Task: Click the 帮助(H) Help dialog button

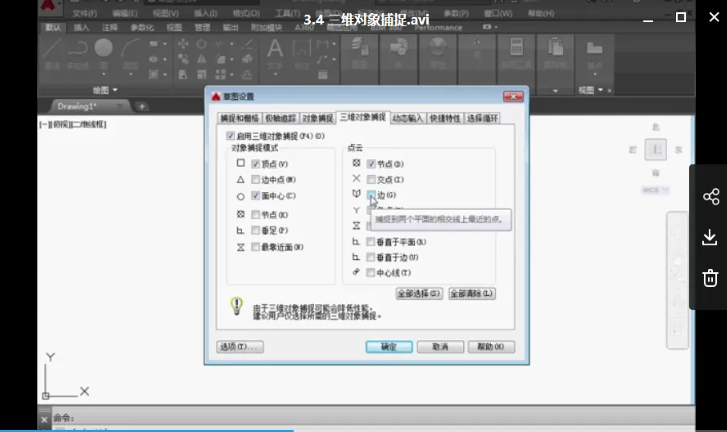Action: tap(491, 347)
